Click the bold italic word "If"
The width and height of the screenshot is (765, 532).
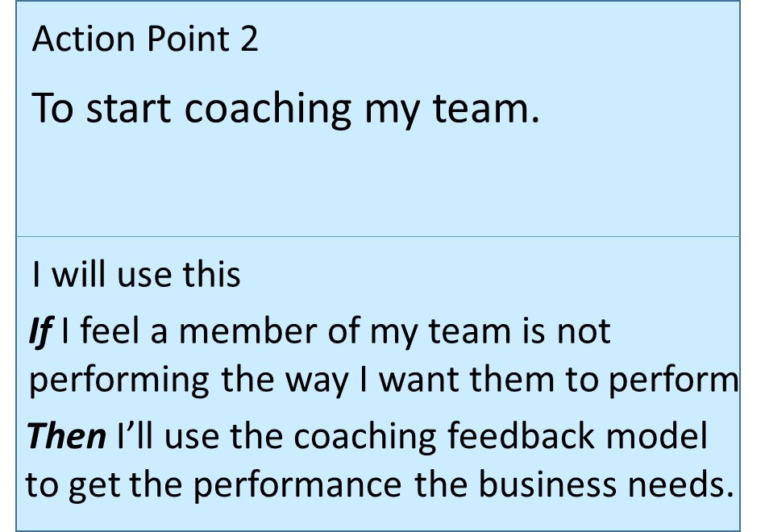click(39, 331)
